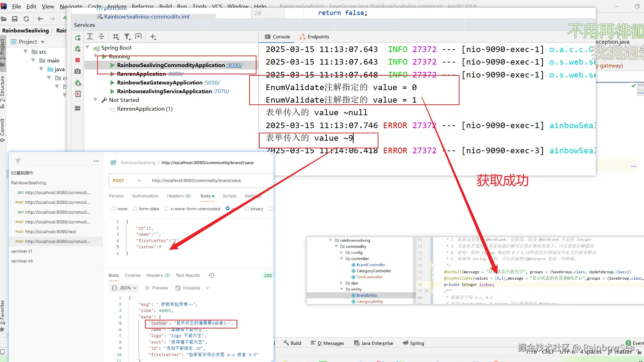
Task: Click Collapse All in Services toolbar
Action: click(101, 37)
